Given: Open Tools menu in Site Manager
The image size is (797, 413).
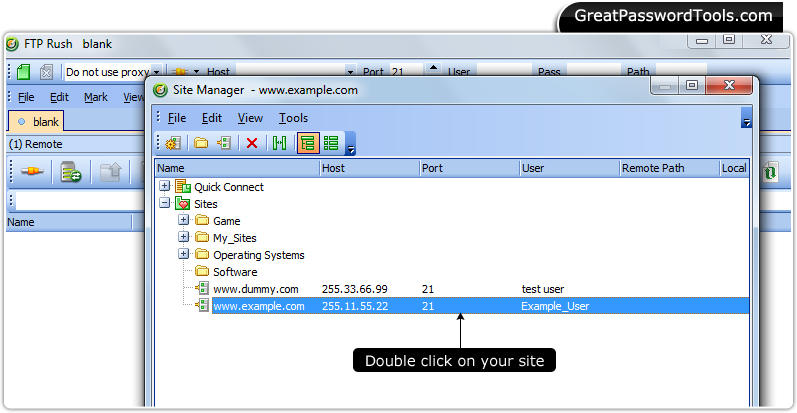Looking at the screenshot, I should [x=293, y=118].
